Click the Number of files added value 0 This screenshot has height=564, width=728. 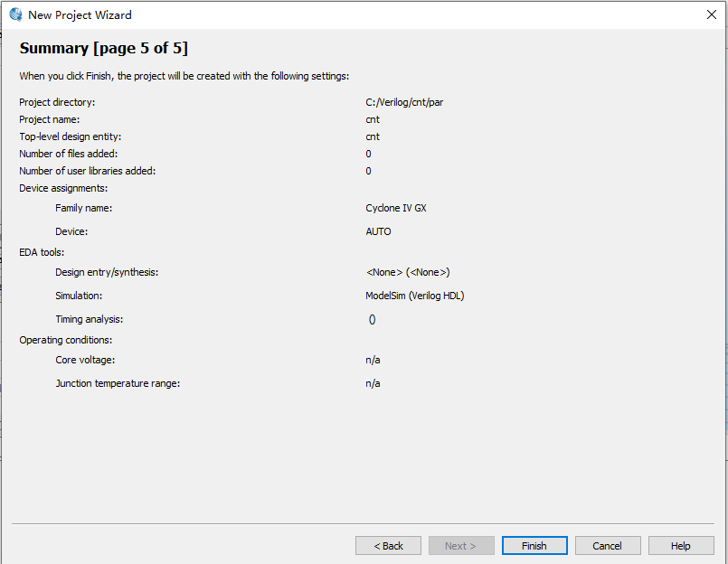point(368,155)
